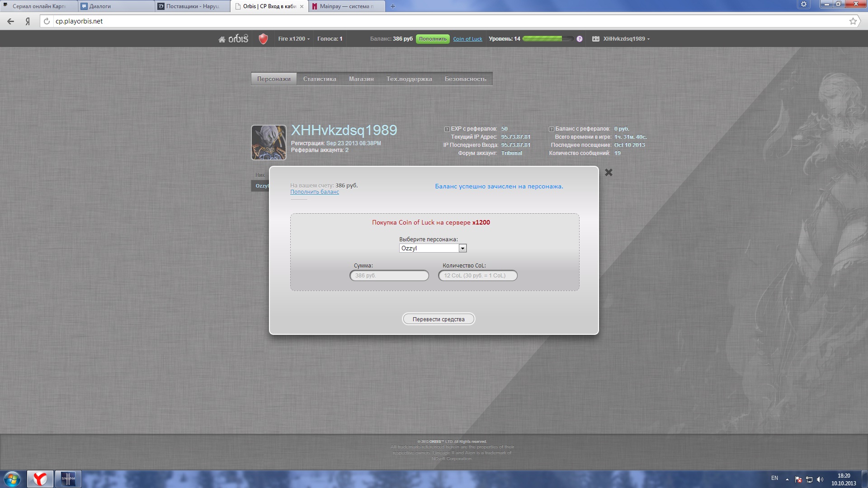Switch to the Статистика tab

pos(319,79)
